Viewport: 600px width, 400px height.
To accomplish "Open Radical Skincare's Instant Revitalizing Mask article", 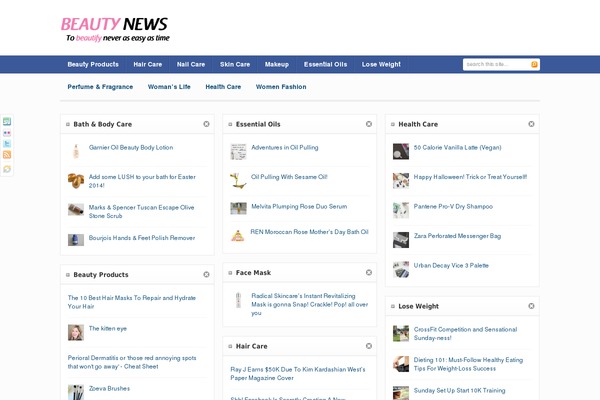I will pyautogui.click(x=310, y=304).
